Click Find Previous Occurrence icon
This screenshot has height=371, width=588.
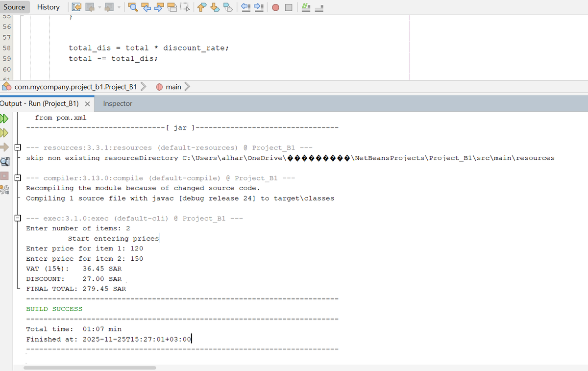point(147,7)
